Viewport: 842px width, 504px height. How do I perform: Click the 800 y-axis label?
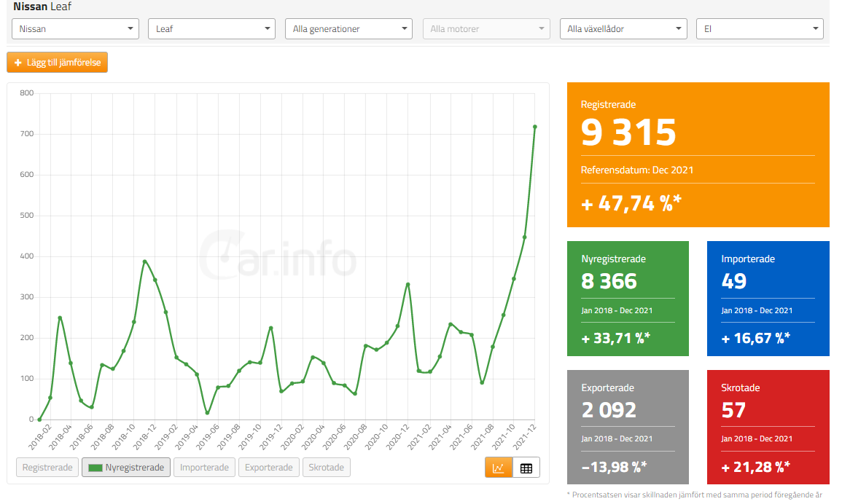27,92
